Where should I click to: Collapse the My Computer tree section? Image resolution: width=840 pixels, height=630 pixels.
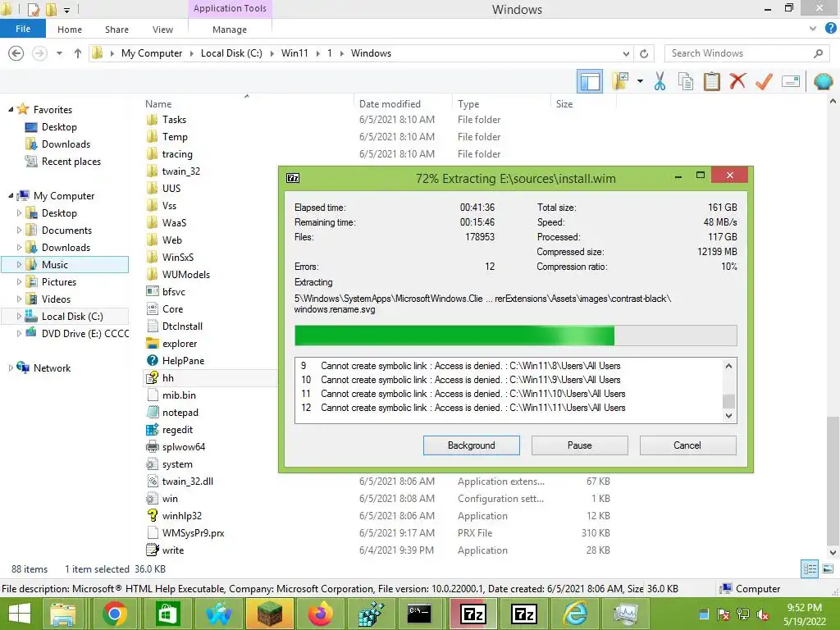(x=11, y=195)
